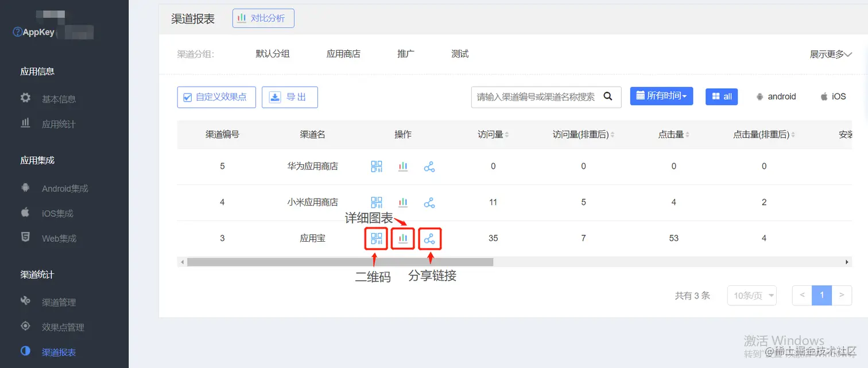Open 所有时间 time range dropdown
The width and height of the screenshot is (868, 368).
[661, 96]
